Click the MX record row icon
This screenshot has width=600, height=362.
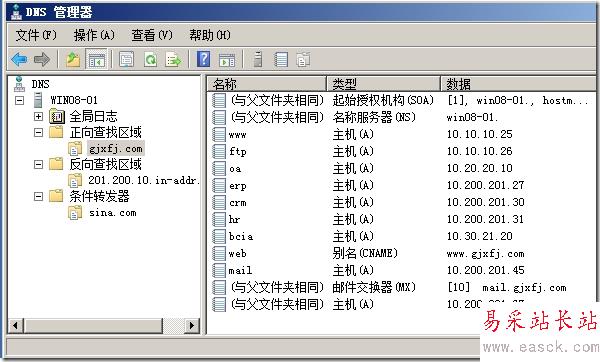click(x=219, y=287)
